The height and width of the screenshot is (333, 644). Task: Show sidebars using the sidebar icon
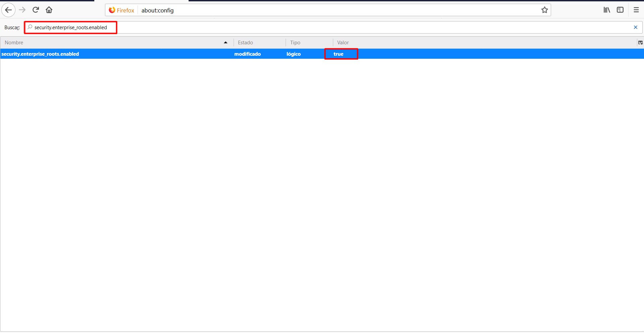pos(620,10)
